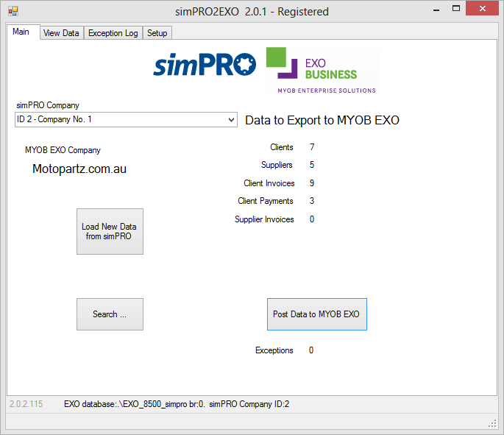Click the Client Invoices label
The image size is (504, 435).
pyautogui.click(x=269, y=183)
